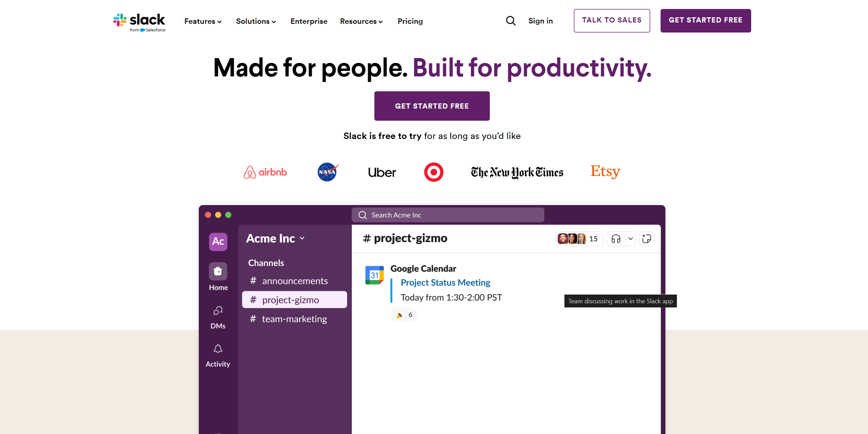Screen dimensions: 868x434
Task: Click the Uber logo
Action: (382, 172)
